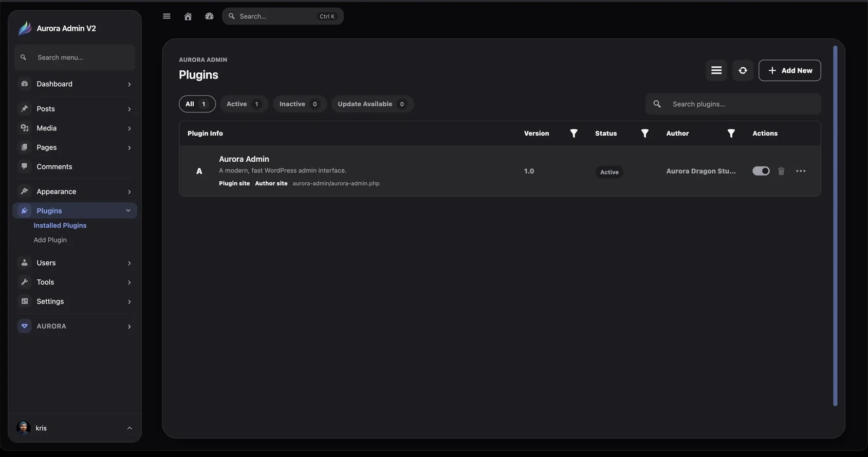Click the Pages icon in sidebar
The height and width of the screenshot is (457, 868).
point(24,147)
